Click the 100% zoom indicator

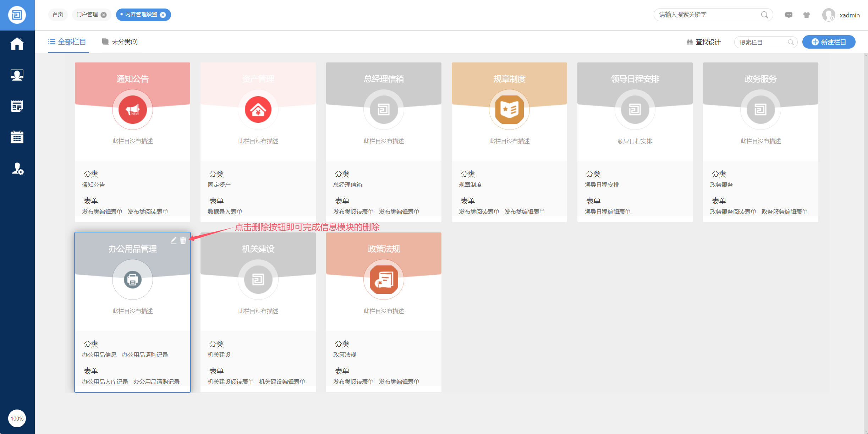tap(17, 418)
